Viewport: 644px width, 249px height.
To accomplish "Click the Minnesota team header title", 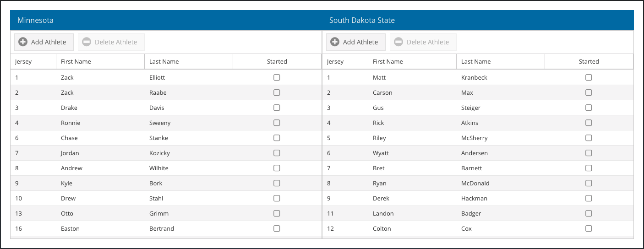I will click(x=35, y=20).
